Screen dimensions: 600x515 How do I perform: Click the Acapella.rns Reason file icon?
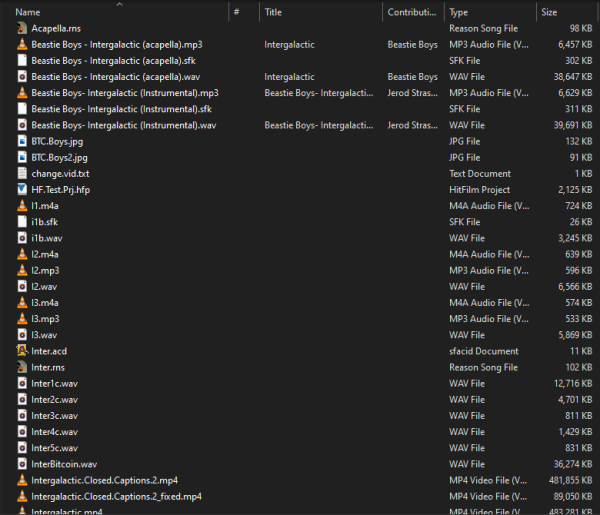pos(22,28)
